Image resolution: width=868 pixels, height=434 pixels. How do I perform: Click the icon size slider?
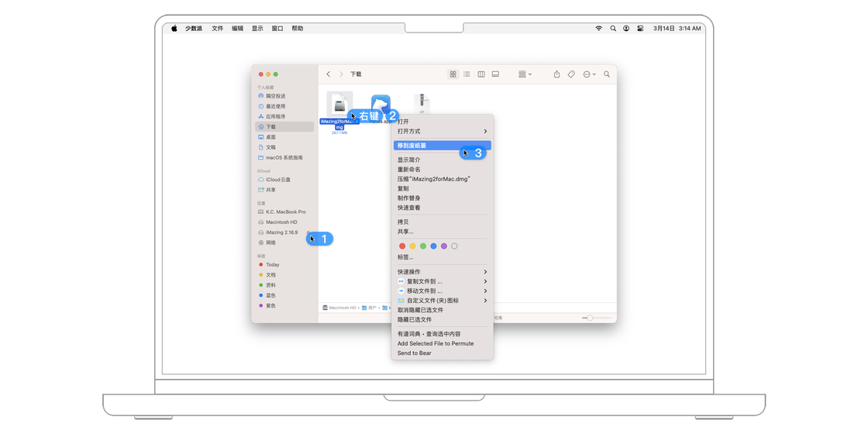(x=597, y=318)
